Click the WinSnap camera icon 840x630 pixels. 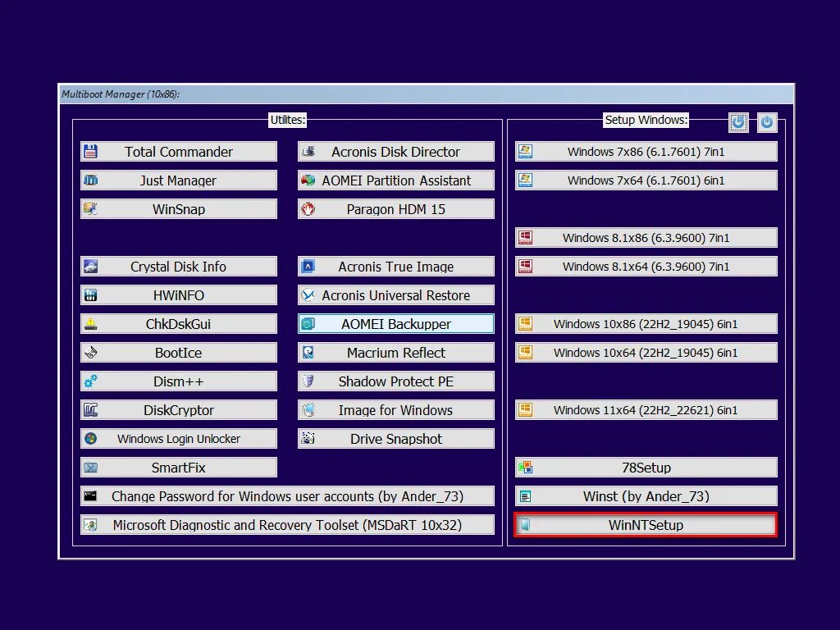[x=90, y=208]
